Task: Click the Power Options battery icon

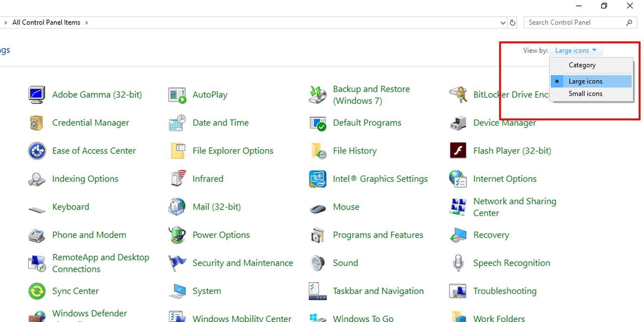Action: click(x=177, y=235)
